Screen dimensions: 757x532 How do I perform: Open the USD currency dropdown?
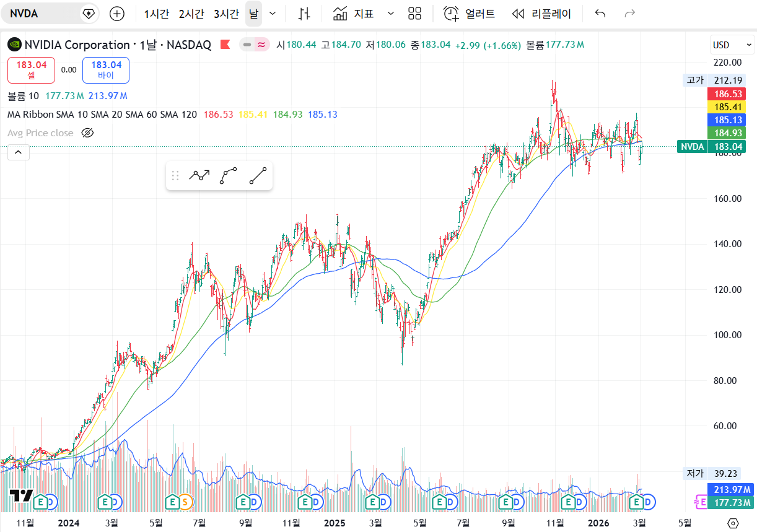732,45
